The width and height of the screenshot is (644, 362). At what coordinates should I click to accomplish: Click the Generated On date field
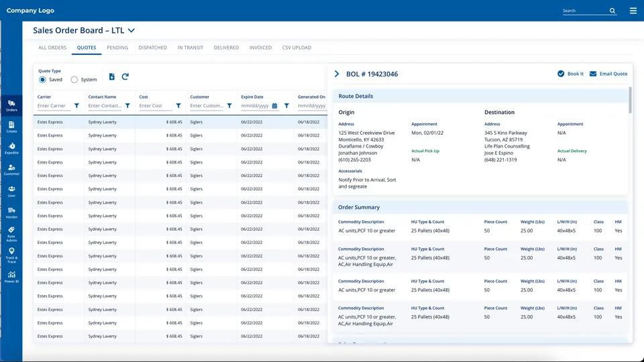[x=312, y=106]
